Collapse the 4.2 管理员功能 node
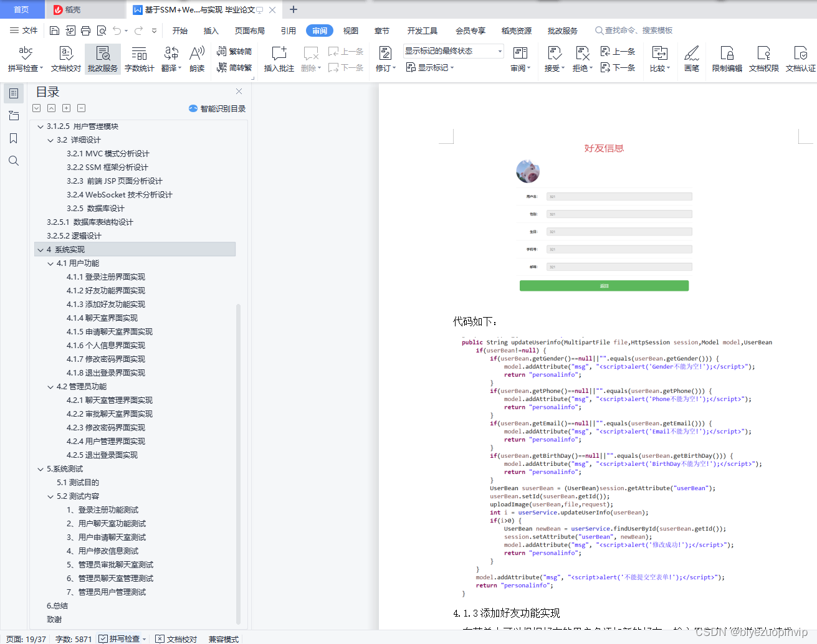This screenshot has height=644, width=817. (50, 387)
